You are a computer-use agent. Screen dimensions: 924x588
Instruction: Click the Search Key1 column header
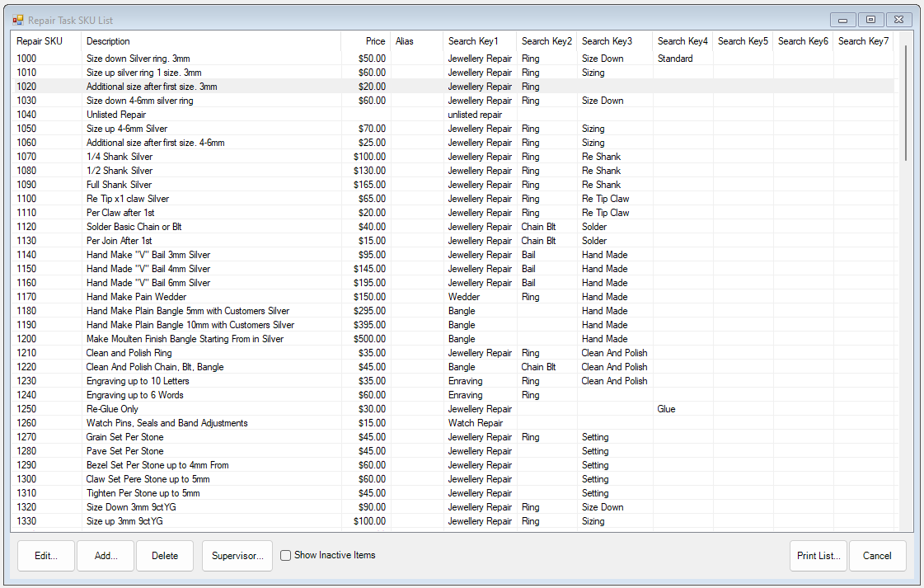point(472,40)
